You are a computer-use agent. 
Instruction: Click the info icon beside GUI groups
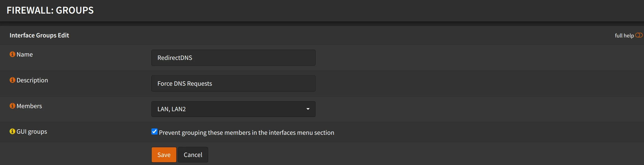pos(12,131)
